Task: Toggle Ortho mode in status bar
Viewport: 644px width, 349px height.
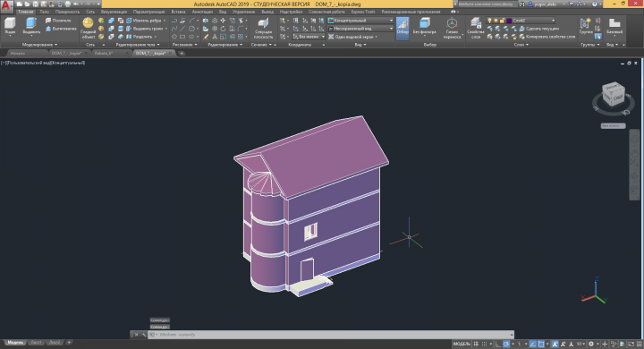Action: click(x=498, y=344)
